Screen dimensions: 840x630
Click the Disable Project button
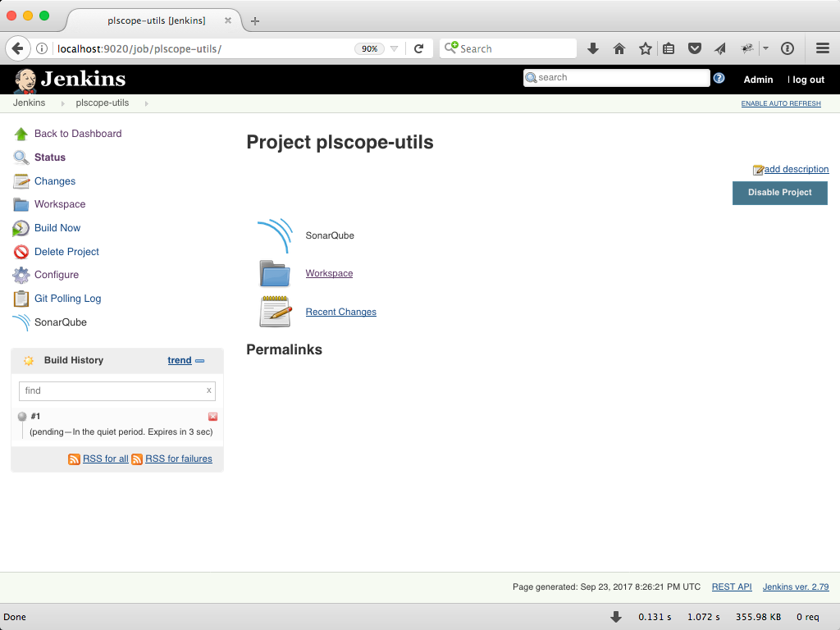[780, 193]
